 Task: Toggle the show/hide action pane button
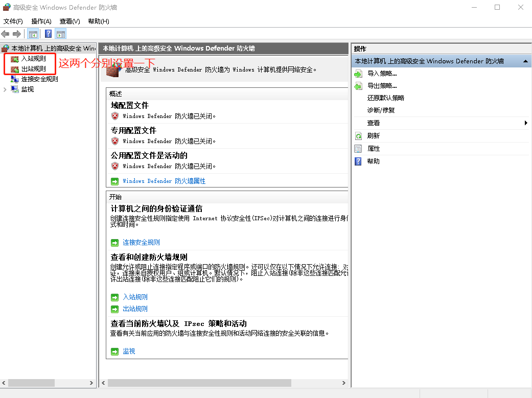pyautogui.click(x=61, y=34)
